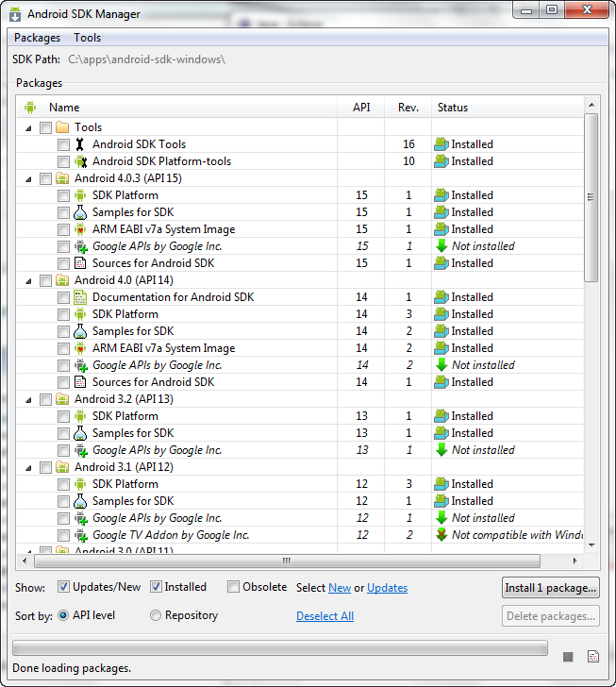
Task: Click the vertical scrollbar thumb
Action: coord(591,197)
